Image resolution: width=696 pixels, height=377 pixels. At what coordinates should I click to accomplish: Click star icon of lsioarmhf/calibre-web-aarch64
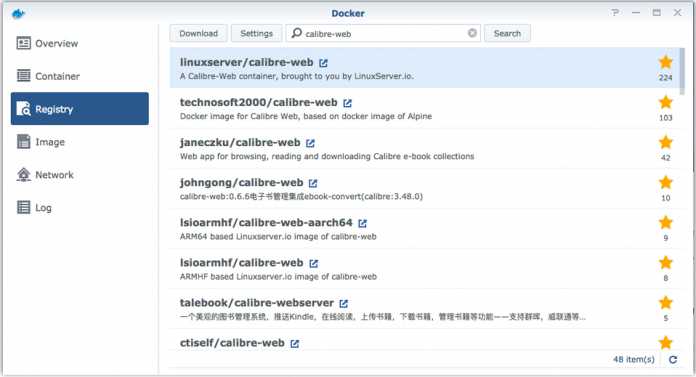(665, 222)
